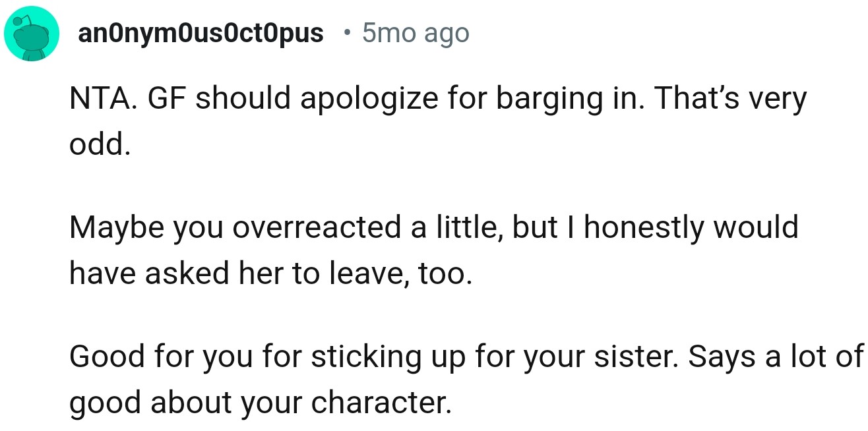Click the "5mo ago" timestamp

point(415,33)
